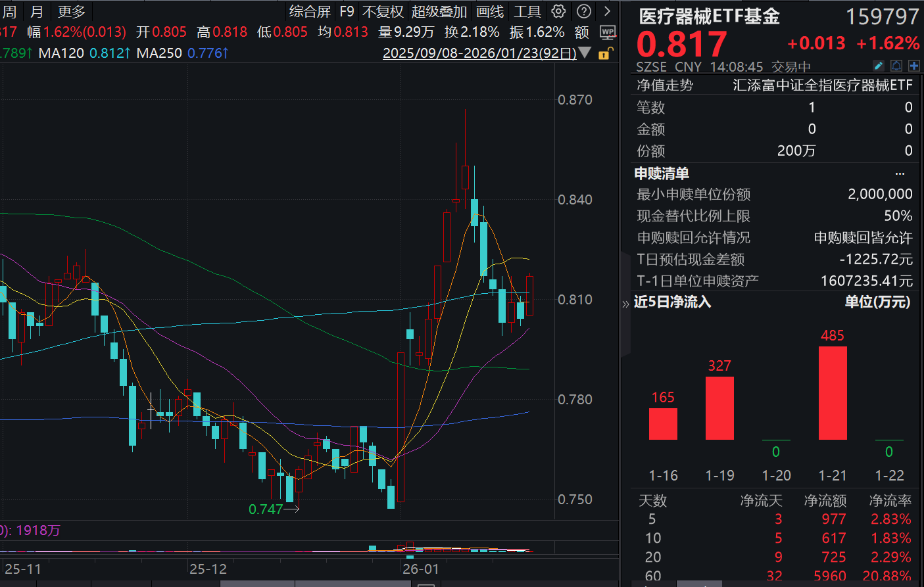Open the 更多 dropdown menu

click(x=71, y=11)
